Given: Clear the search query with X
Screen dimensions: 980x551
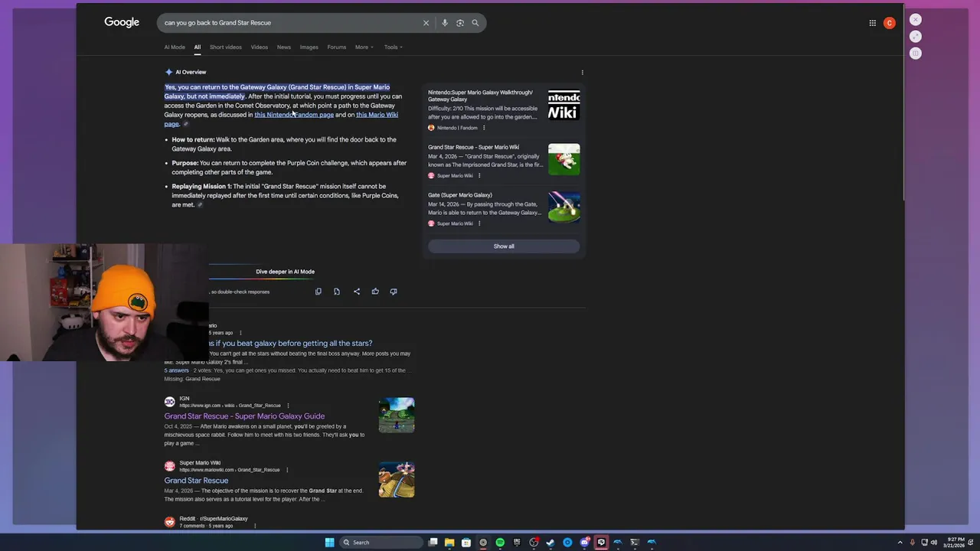Looking at the screenshot, I should [426, 23].
